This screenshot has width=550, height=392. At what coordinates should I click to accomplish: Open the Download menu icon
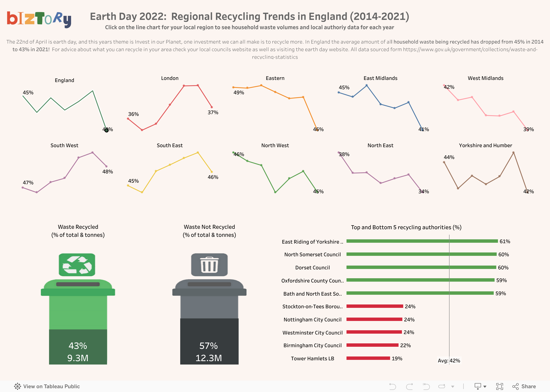478,387
